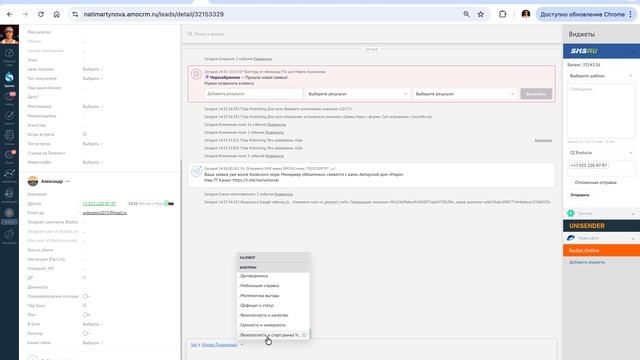Select the Математика выгоды template
640x360 pixels.
[273, 296]
